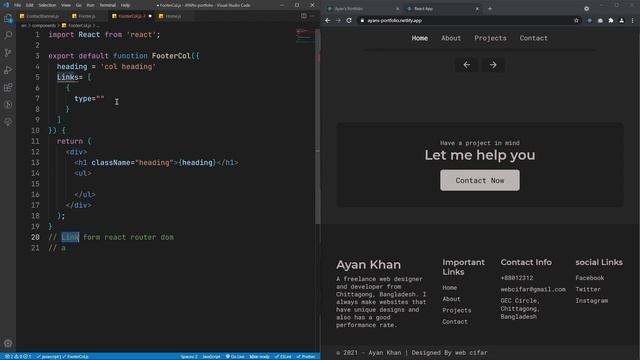Click the browser address bar URL

click(394, 20)
